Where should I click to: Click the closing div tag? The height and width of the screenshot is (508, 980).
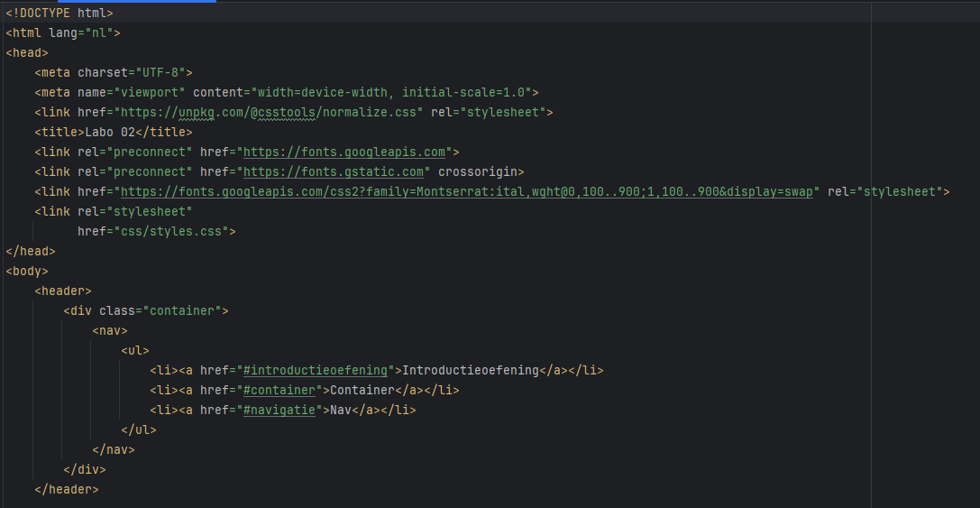coord(85,470)
